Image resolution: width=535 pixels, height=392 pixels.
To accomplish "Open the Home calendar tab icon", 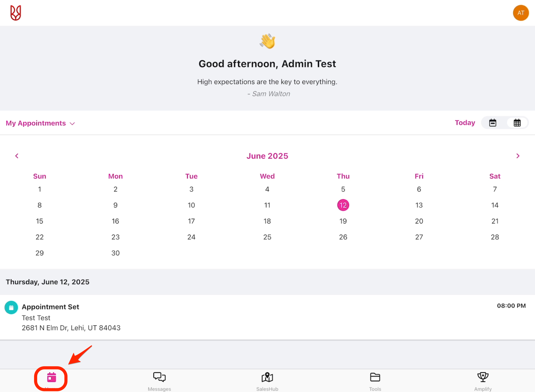I will coord(51,377).
